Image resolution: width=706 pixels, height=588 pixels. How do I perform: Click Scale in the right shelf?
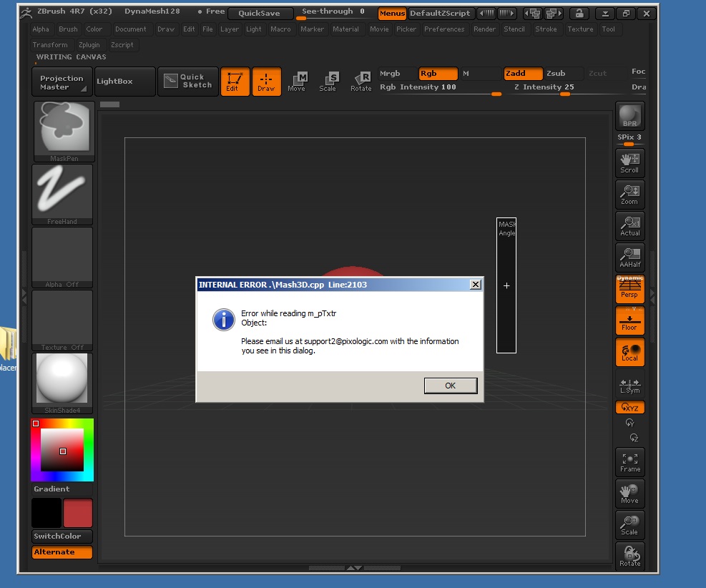[x=629, y=526]
